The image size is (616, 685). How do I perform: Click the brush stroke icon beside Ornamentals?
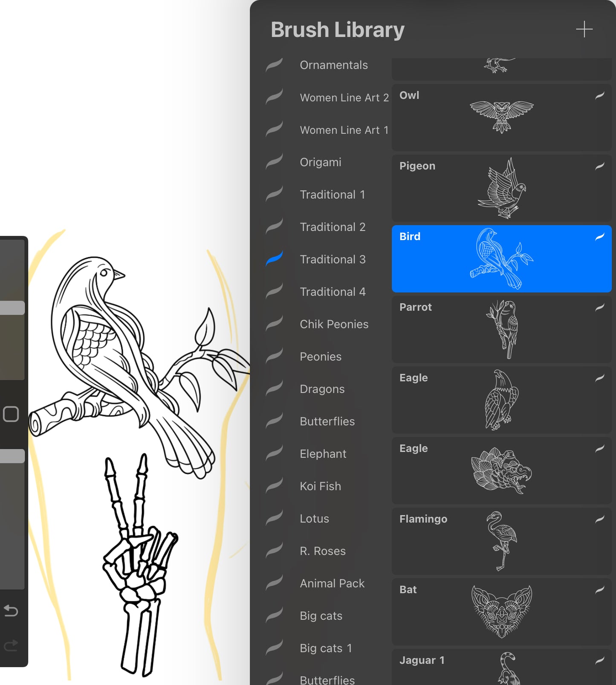[x=274, y=65]
